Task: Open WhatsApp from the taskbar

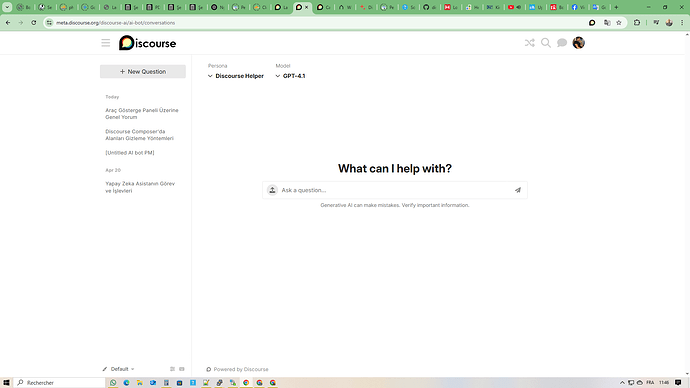Action: click(113, 383)
